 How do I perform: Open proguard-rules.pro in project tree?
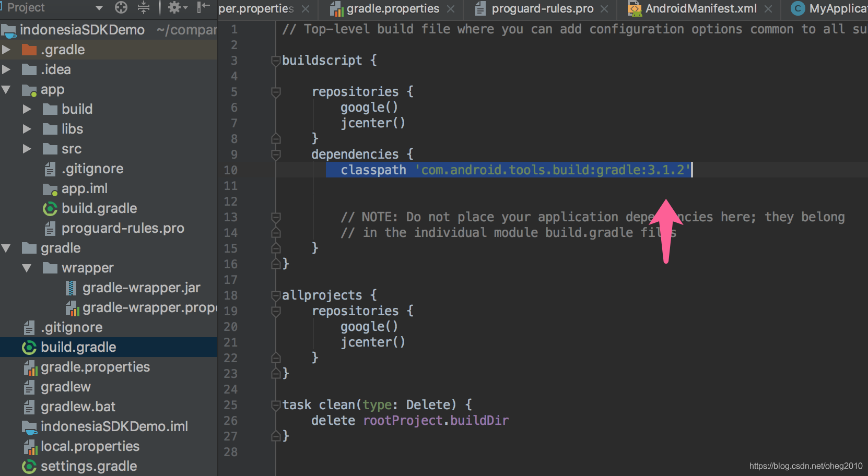pyautogui.click(x=123, y=228)
